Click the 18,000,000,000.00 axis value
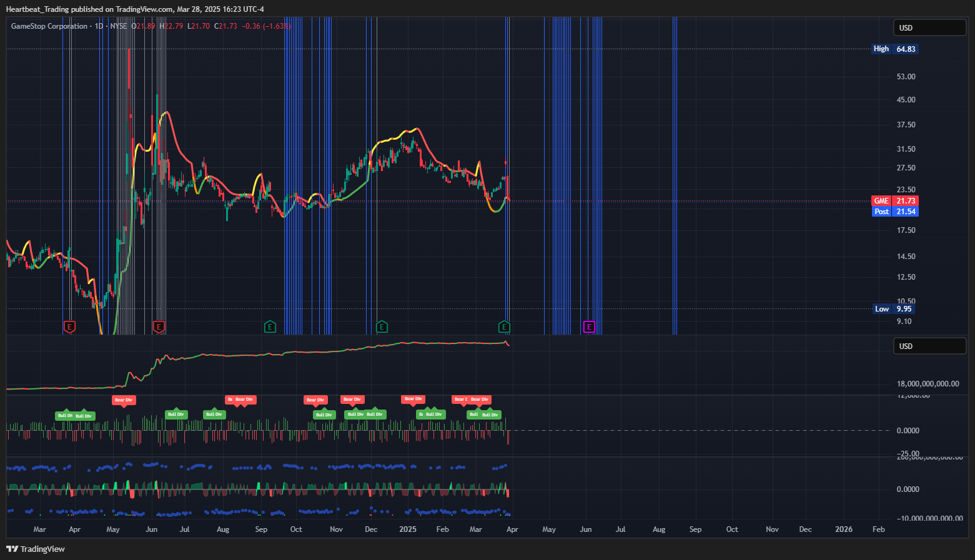Image resolution: width=975 pixels, height=560 pixels. pyautogui.click(x=928, y=384)
